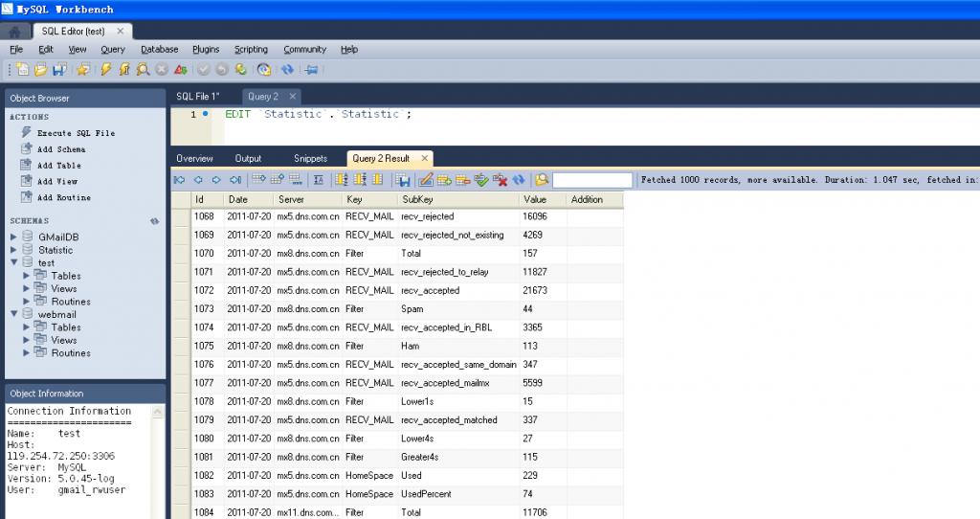
Task: Execute current statement under cursor icon
Action: tap(124, 69)
